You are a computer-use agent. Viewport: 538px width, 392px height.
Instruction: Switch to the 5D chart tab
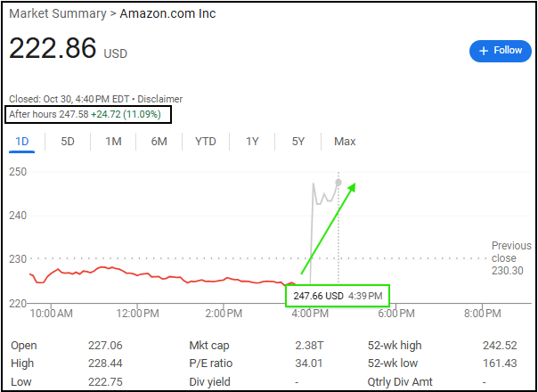tap(68, 141)
